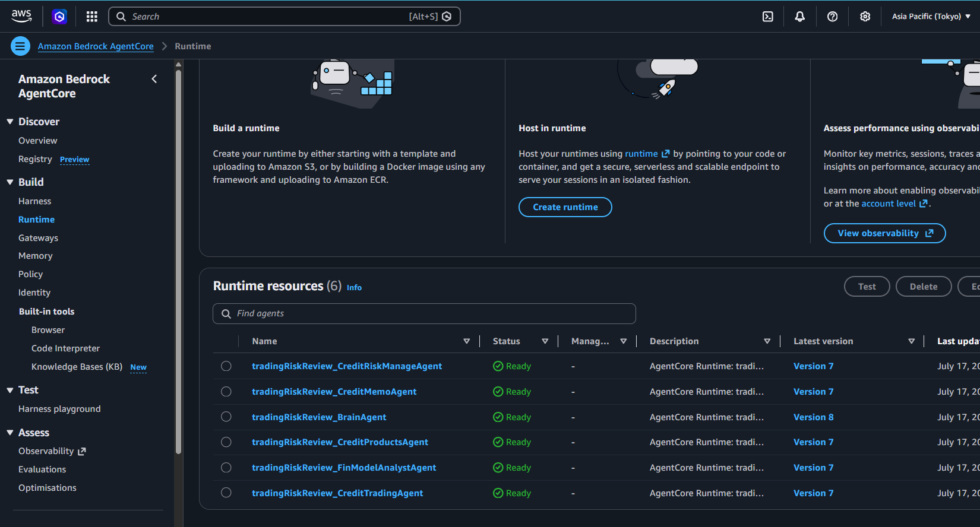Select the tradingRiskReview_FinModelAnalystAgent radio button

226,468
